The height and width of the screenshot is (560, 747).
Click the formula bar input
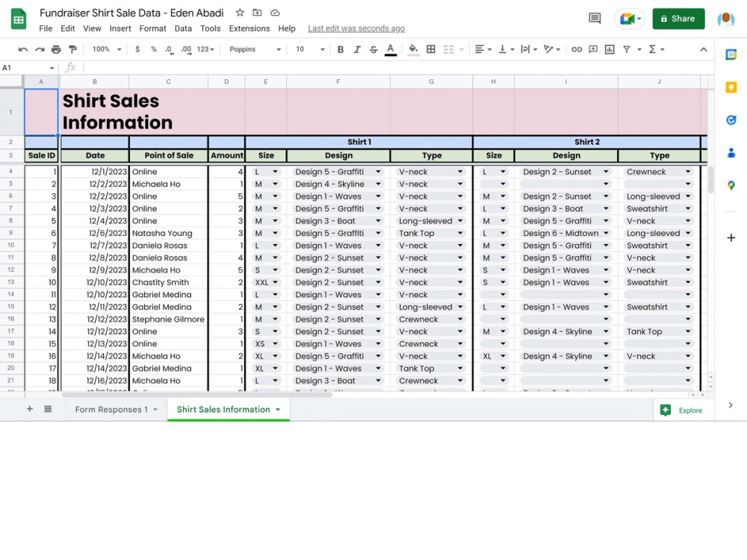click(398, 68)
